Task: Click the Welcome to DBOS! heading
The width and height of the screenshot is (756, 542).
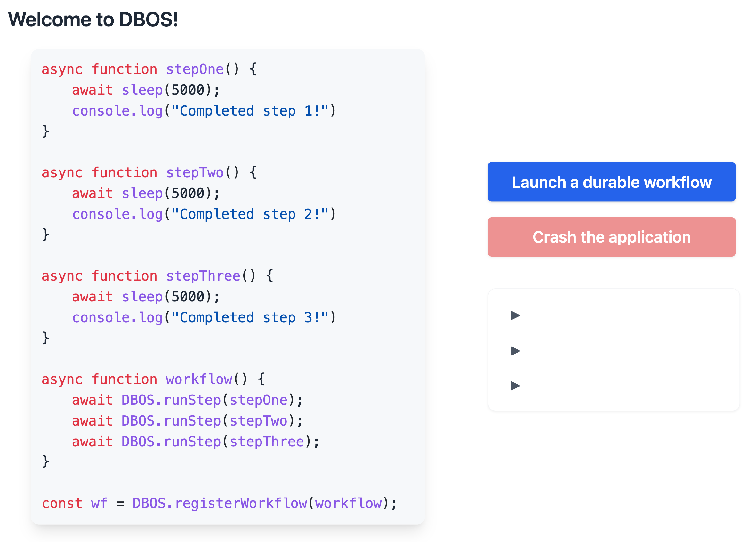Action: coord(93,19)
